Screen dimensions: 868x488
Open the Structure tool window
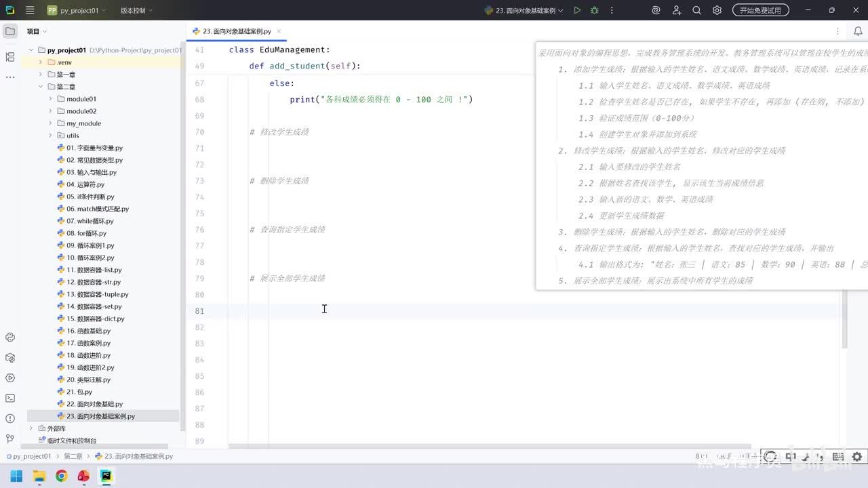click(9, 57)
